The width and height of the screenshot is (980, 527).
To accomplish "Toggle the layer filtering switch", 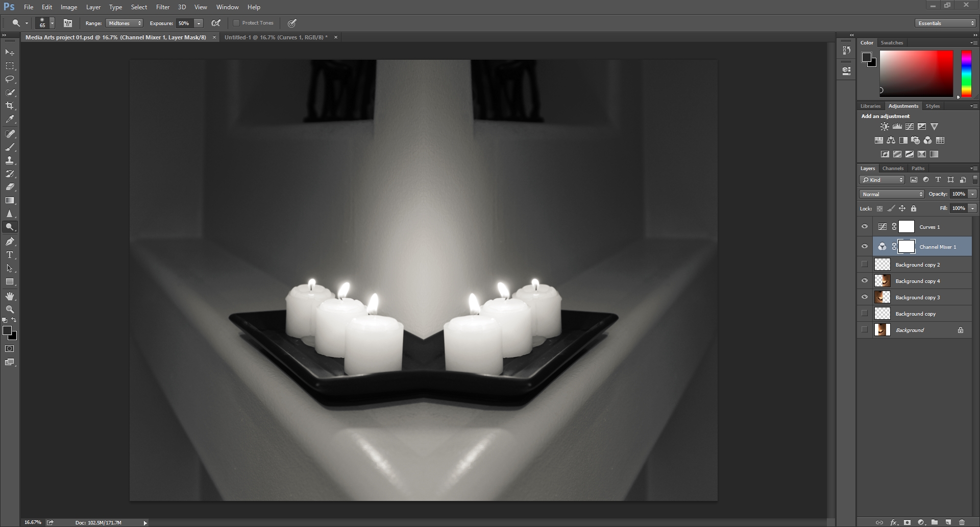I will point(975,180).
